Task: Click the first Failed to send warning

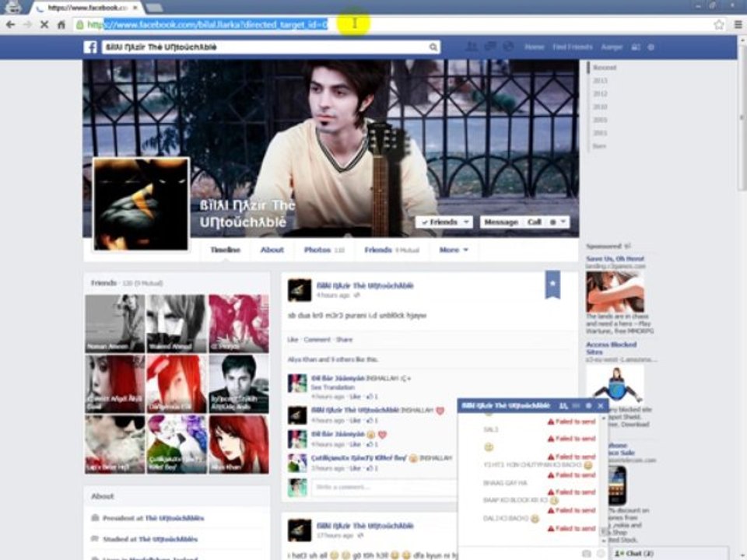Action: [571, 422]
